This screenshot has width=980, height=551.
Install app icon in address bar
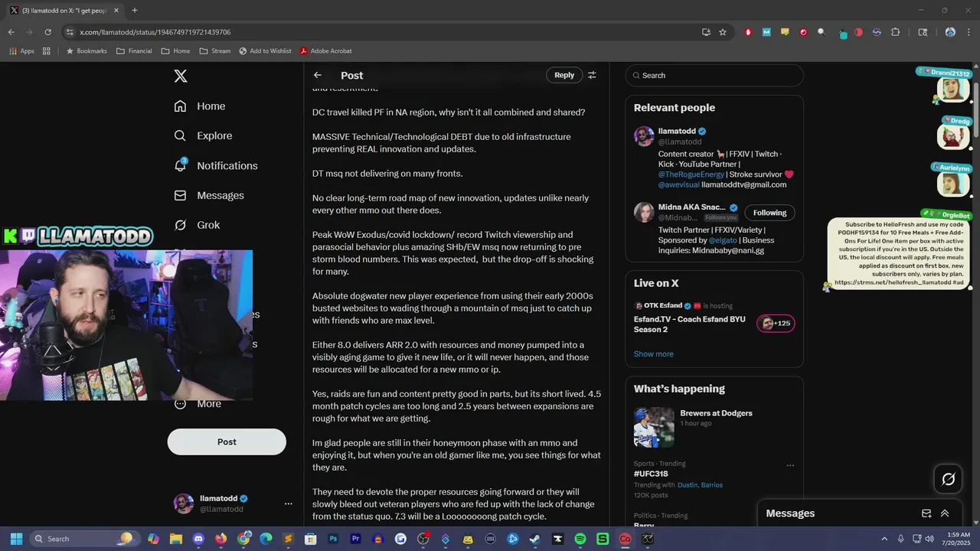point(706,32)
